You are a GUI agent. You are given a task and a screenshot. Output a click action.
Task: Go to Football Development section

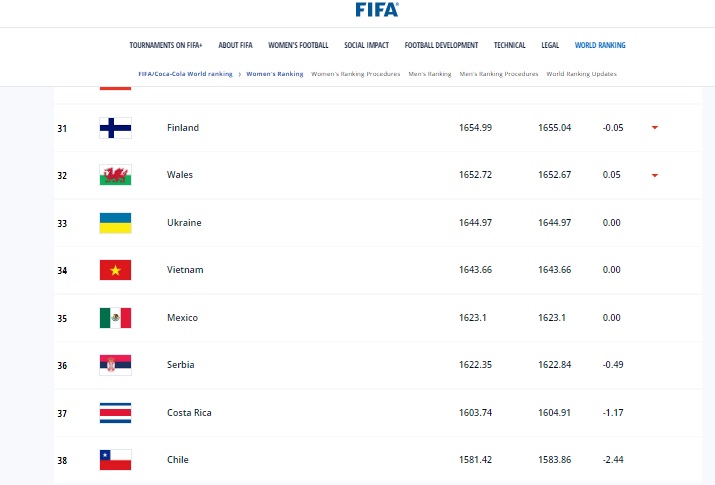441,45
